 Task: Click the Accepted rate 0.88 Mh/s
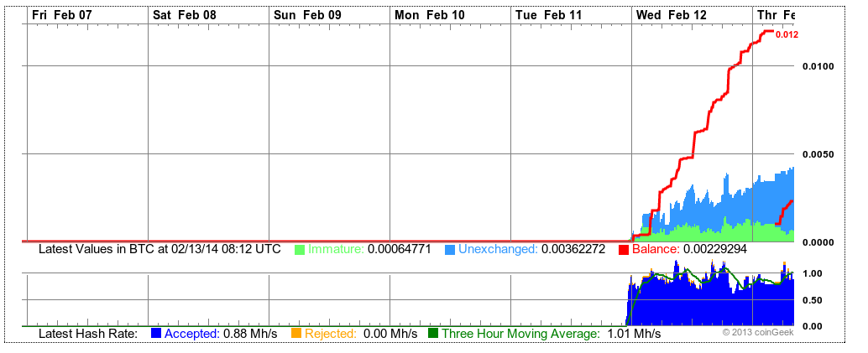tap(250, 334)
